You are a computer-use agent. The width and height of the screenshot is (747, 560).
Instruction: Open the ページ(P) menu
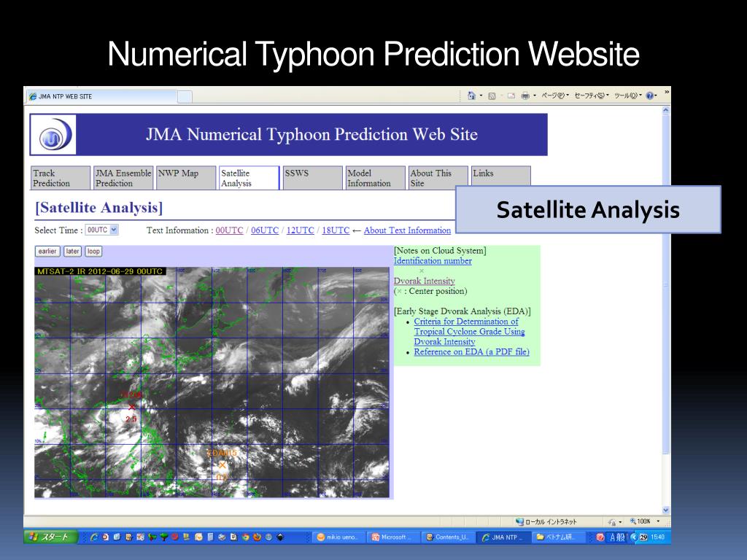554,96
